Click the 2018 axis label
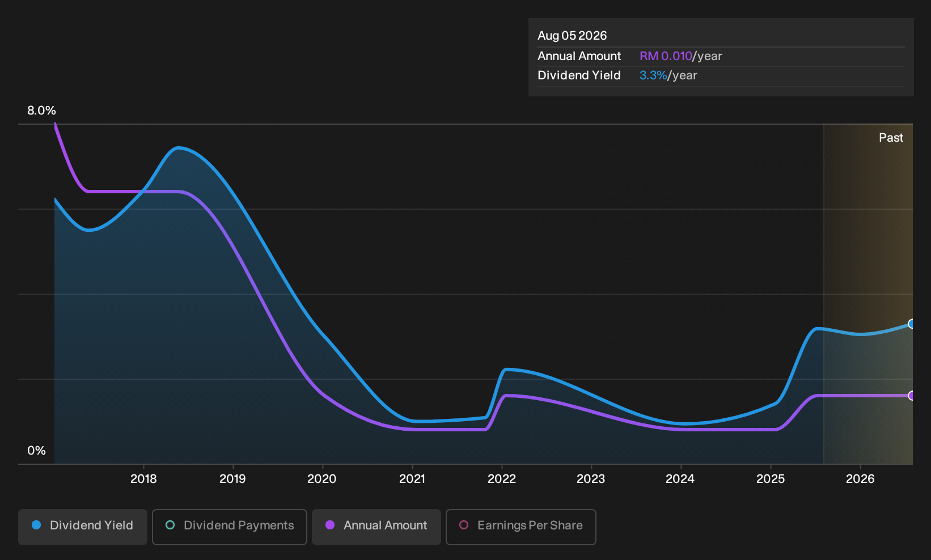This screenshot has width=931, height=560. coord(143,479)
